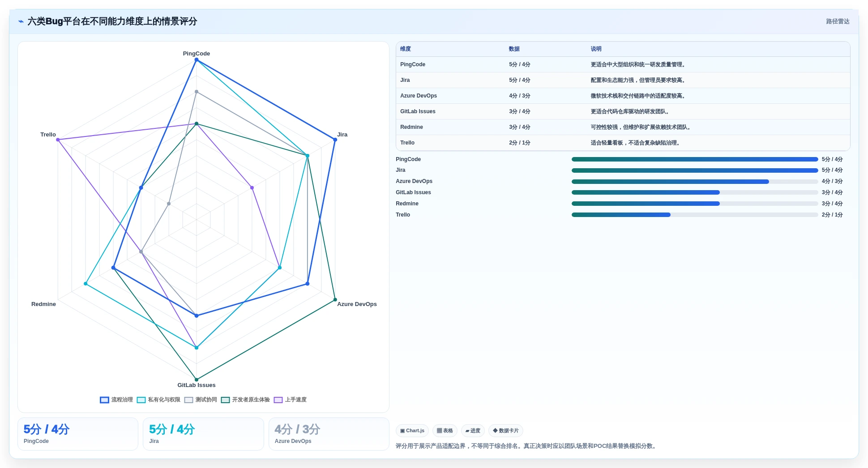
Task: Toggle the 私有化与权限 legend series
Action: 158,400
